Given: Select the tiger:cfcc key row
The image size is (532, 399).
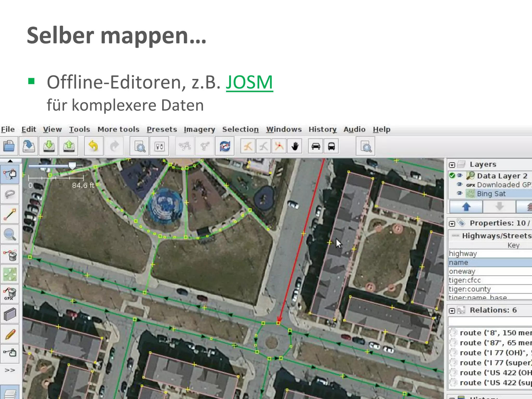Looking at the screenshot, I should click(x=490, y=280).
